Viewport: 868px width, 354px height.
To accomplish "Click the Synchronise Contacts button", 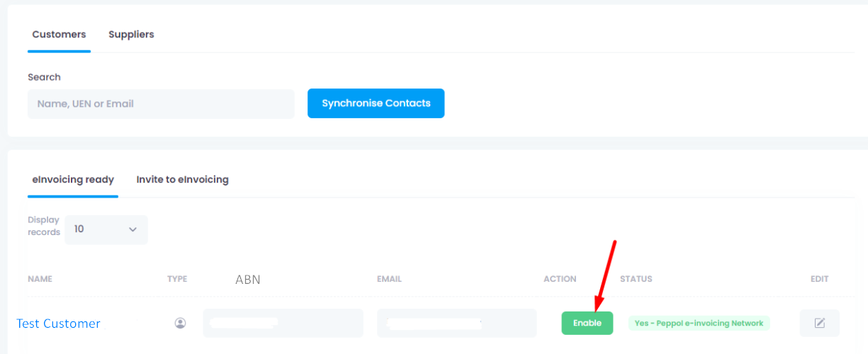I will click(x=376, y=103).
